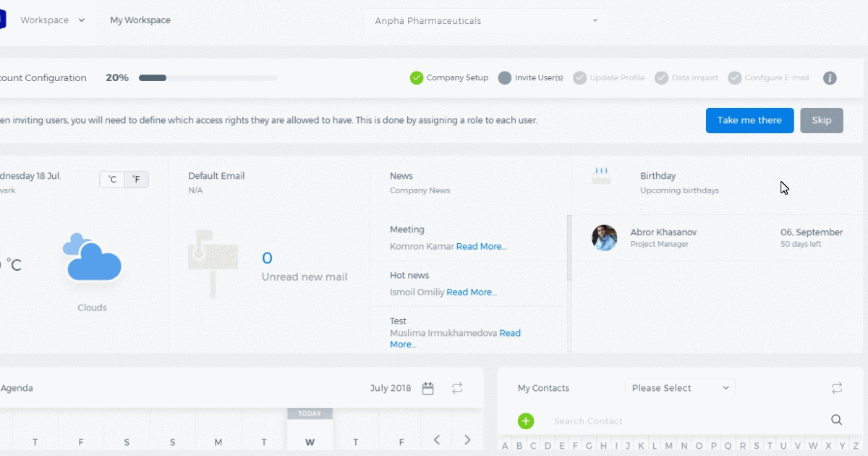Filter contacts by letter Z

pyautogui.click(x=856, y=446)
